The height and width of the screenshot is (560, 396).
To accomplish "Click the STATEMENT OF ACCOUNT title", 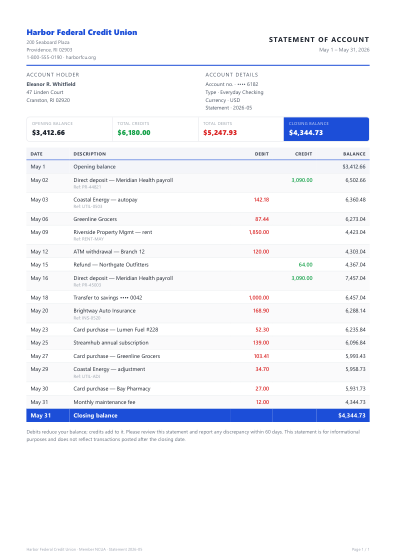I will [319, 40].
